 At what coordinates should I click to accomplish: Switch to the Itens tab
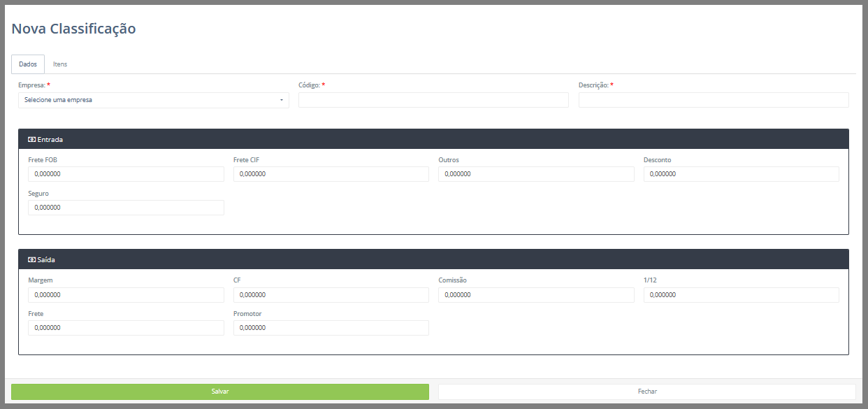coord(60,64)
